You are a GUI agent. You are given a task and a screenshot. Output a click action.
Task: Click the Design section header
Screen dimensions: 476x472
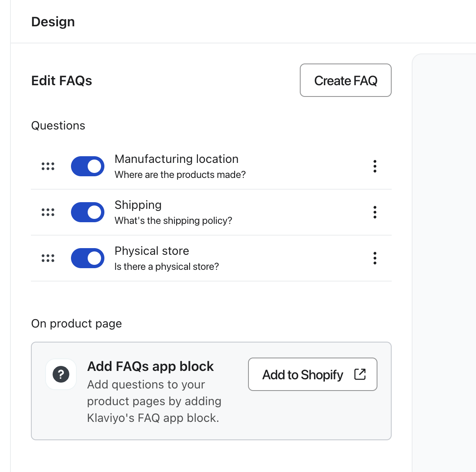pos(53,22)
